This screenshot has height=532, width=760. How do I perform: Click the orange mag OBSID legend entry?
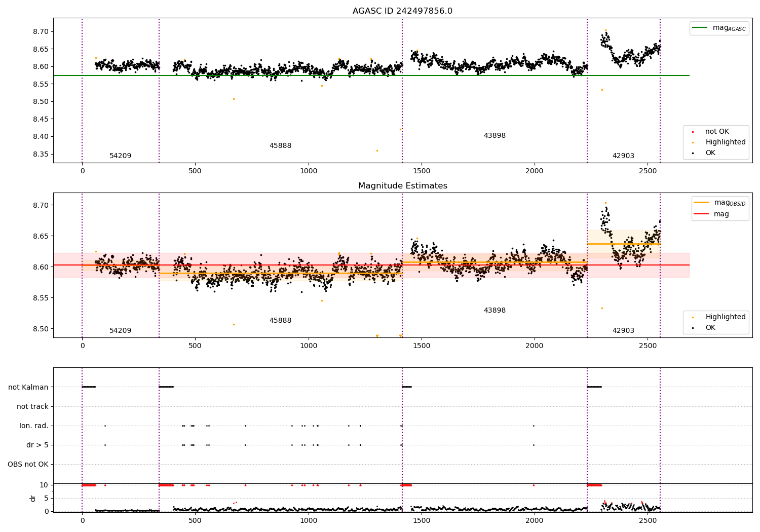[x=720, y=203]
